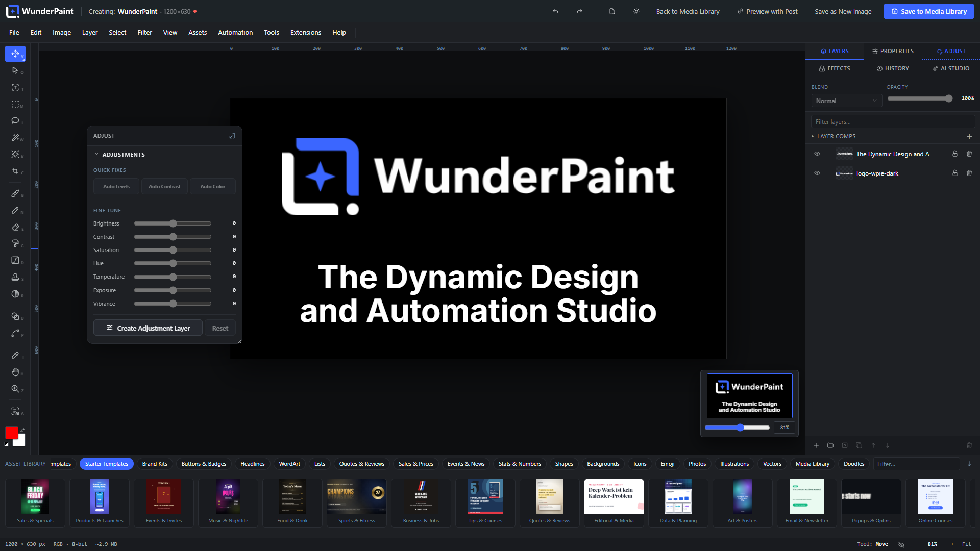Screen dimensions: 980x551
Task: Select the Eraser tool
Action: pos(15,228)
